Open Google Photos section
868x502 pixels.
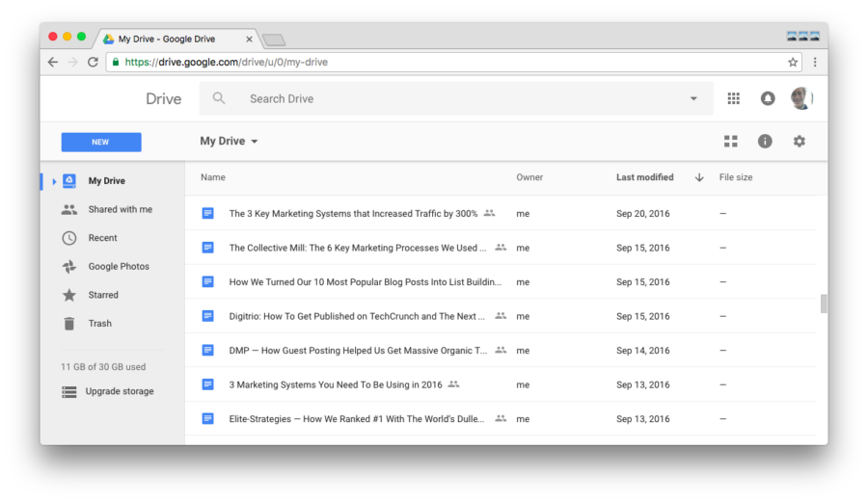(119, 267)
